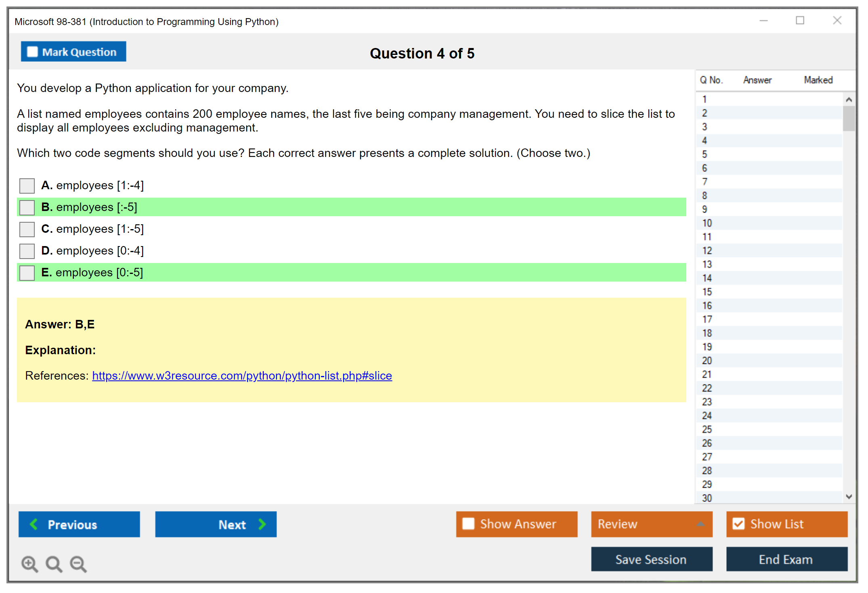Click the zoom in magnifier icon

pyautogui.click(x=29, y=564)
